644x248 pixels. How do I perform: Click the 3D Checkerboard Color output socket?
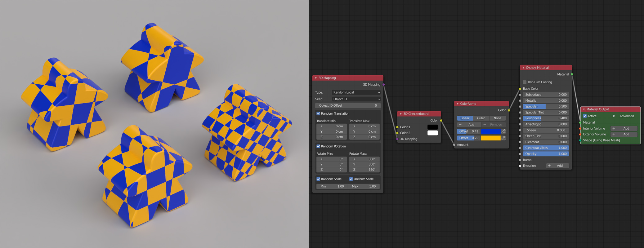(441, 121)
